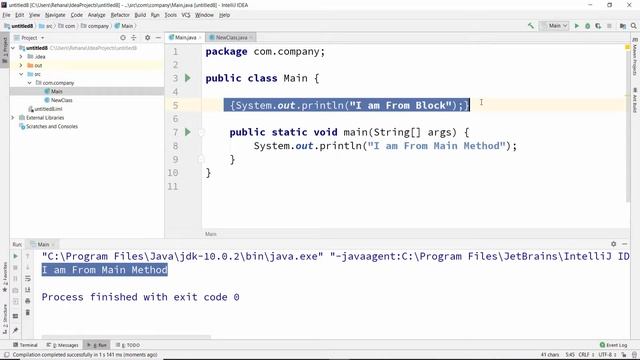
Task: Start debugging with the toolbar bug icon
Action: [x=588, y=26]
